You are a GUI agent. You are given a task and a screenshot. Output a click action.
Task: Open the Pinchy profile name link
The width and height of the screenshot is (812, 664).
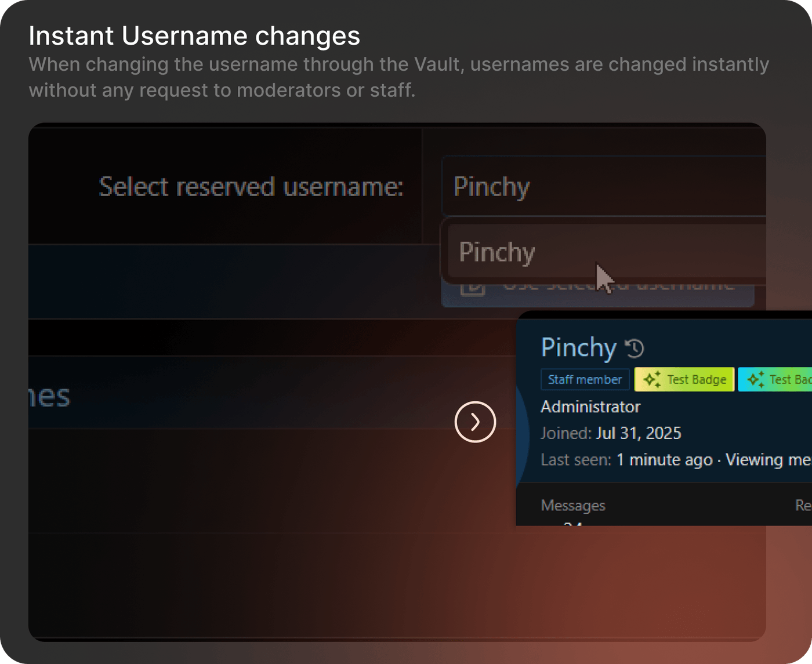[x=578, y=347]
